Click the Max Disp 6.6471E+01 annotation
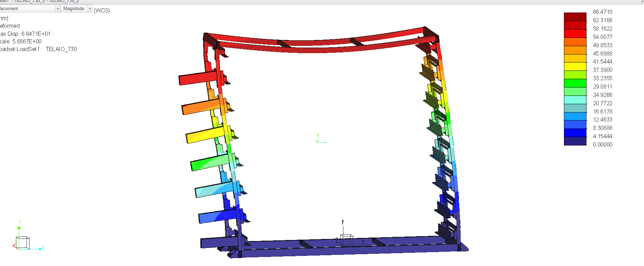The height and width of the screenshot is (266, 644). point(25,34)
